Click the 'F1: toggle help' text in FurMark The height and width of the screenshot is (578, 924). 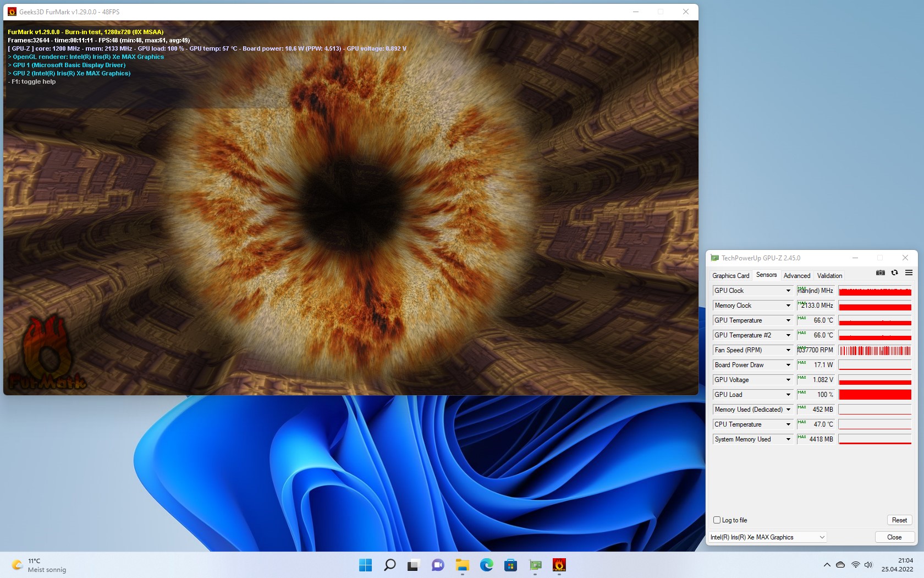point(34,81)
